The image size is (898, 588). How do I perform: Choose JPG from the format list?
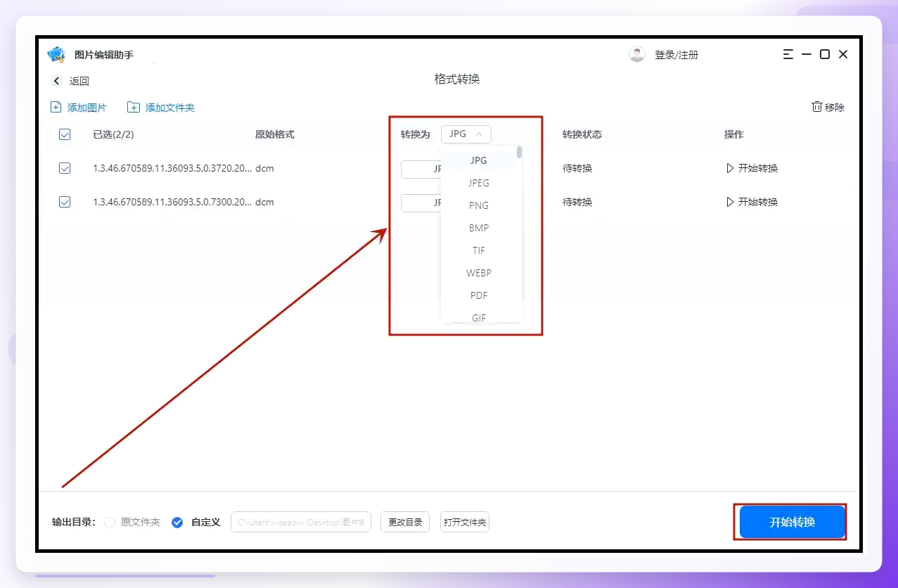479,160
